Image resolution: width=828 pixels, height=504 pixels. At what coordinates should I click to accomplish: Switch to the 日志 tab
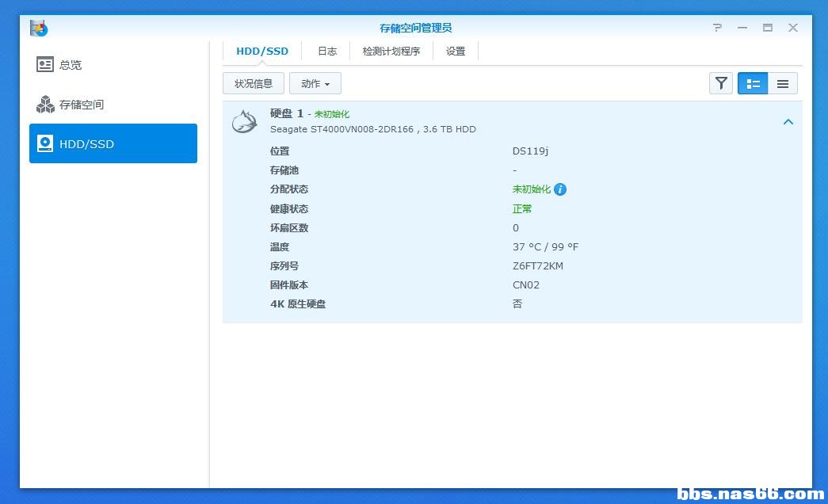tap(327, 52)
